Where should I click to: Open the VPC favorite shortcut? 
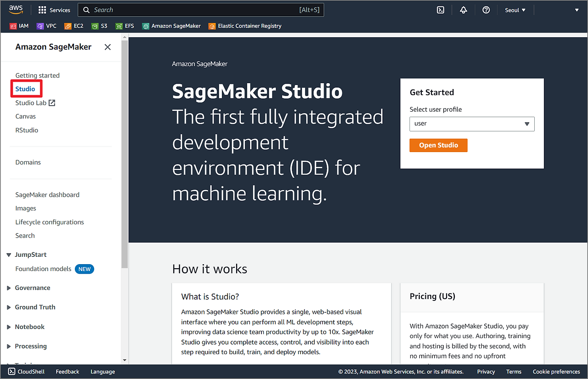coord(46,26)
